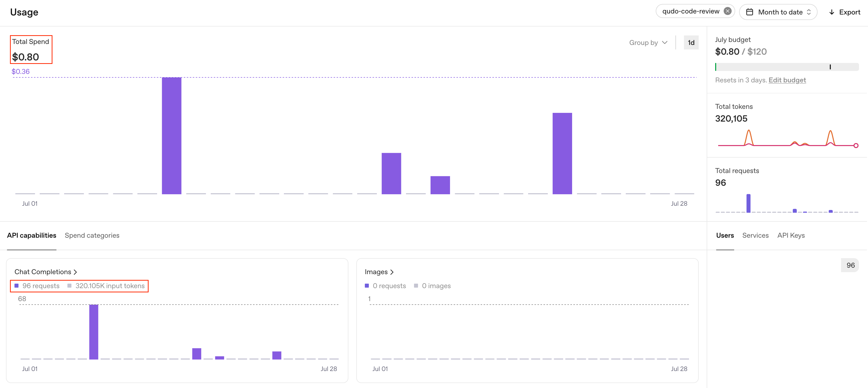Select the API capabilities tab
Screen dimensions: 868x388
click(32, 235)
